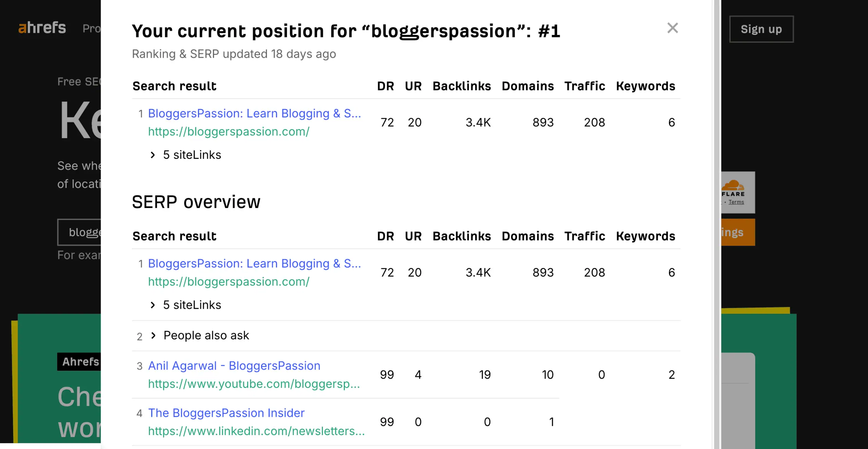Viewport: 868px width, 449px height.
Task: Click the Ahrefs logo
Action: coord(42,28)
